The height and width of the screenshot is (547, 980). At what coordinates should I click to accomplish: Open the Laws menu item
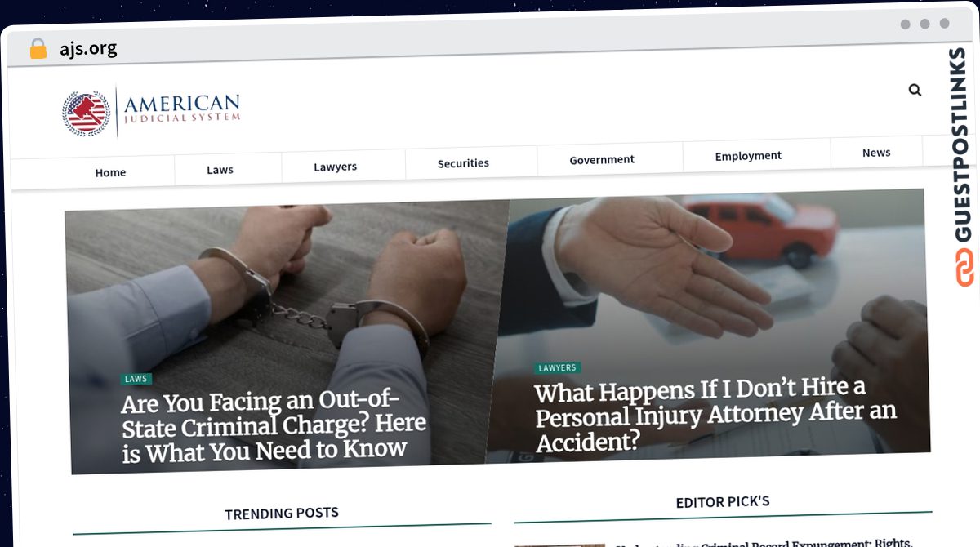tap(220, 170)
